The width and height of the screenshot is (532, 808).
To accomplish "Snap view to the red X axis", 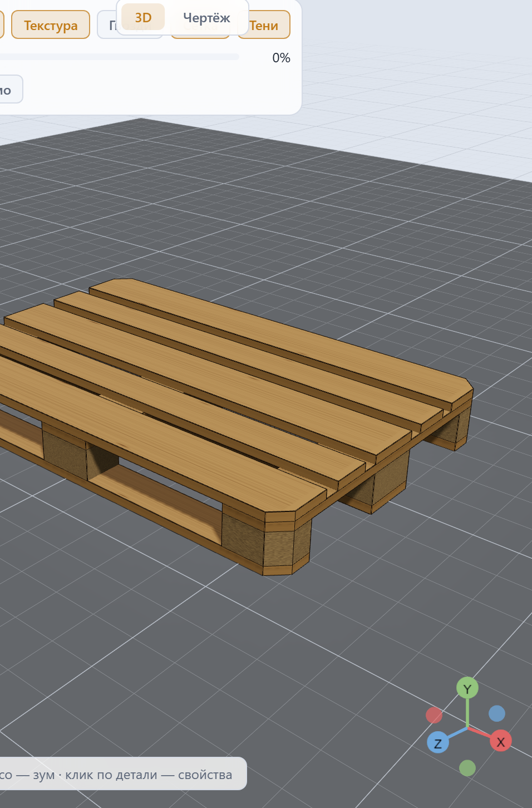I will tap(500, 741).
